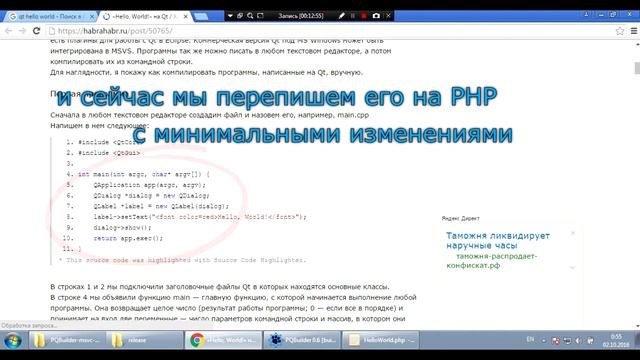Screen dimensions: 640x360
Task: Open the 'таможня-распродает-конфискат.рф' link
Action: tap(492, 261)
